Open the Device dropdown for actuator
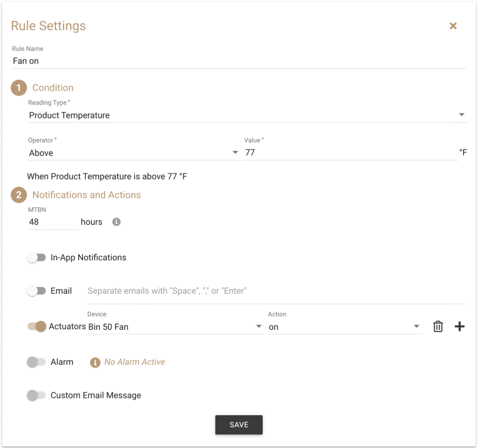 tap(176, 327)
